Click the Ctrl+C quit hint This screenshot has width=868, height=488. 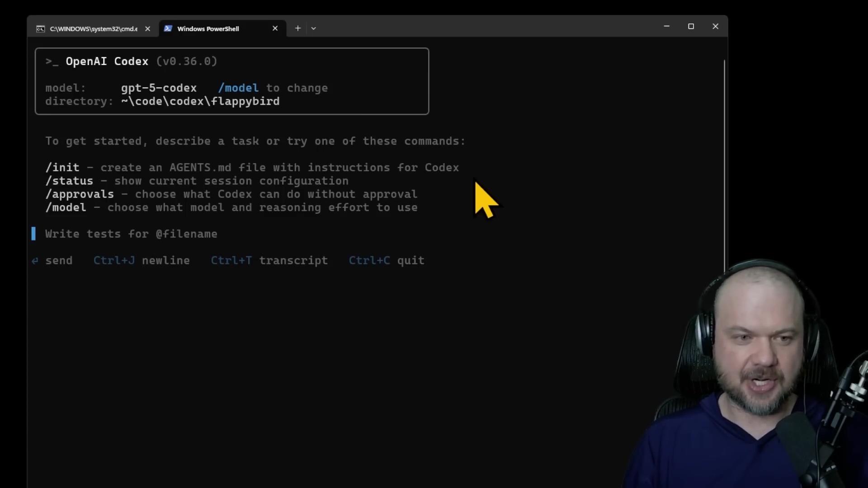[387, 261]
